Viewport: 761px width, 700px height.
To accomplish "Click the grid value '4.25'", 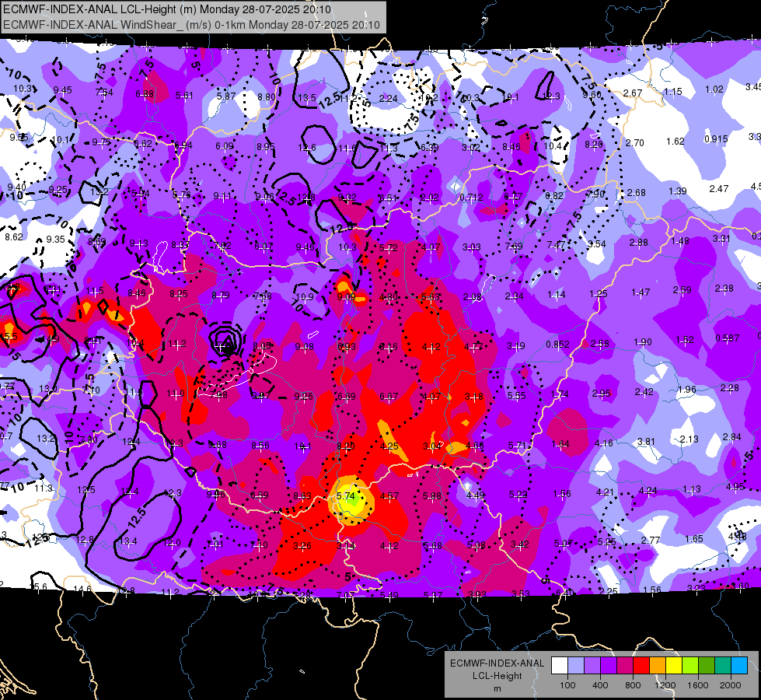I will [x=389, y=446].
